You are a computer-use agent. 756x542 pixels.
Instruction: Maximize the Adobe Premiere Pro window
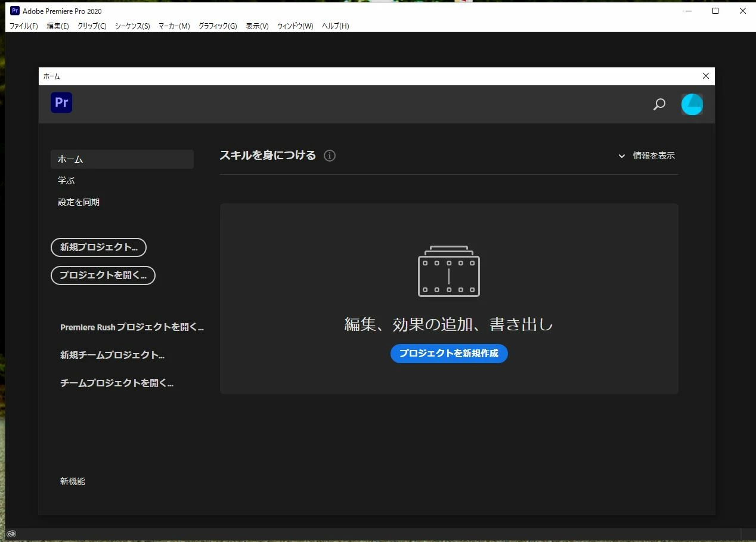(x=715, y=11)
